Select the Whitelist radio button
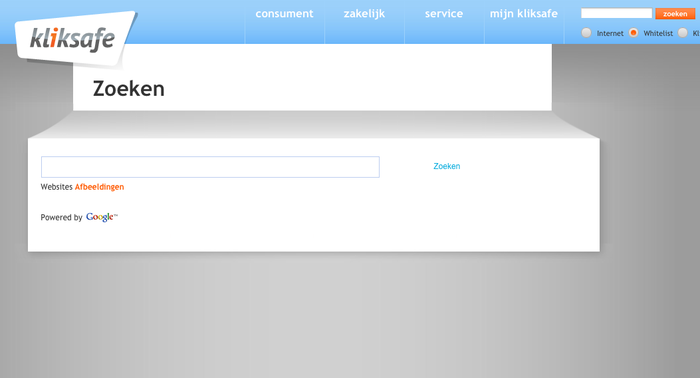 [633, 33]
